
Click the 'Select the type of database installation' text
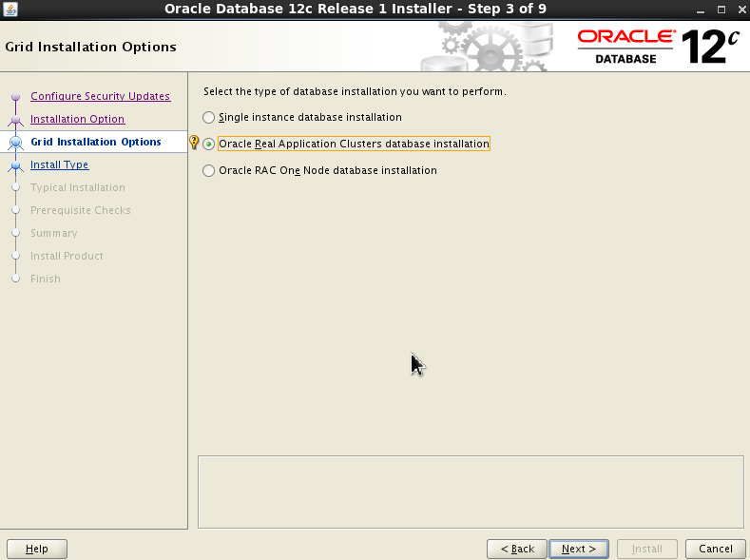(x=355, y=91)
